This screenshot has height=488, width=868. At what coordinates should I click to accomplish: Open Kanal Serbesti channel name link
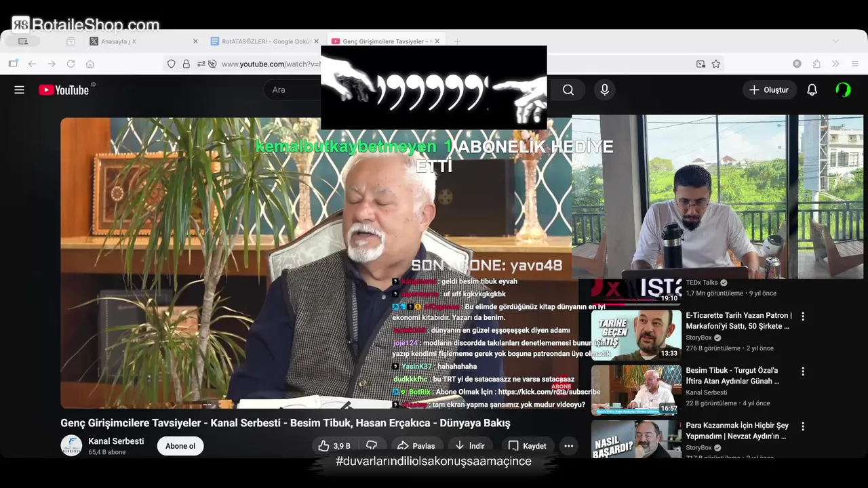click(116, 441)
